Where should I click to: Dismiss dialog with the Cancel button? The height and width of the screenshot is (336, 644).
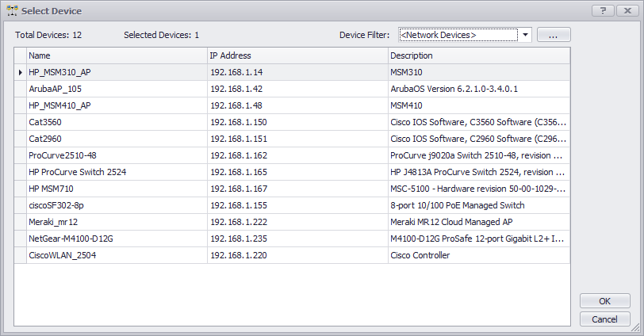604,319
